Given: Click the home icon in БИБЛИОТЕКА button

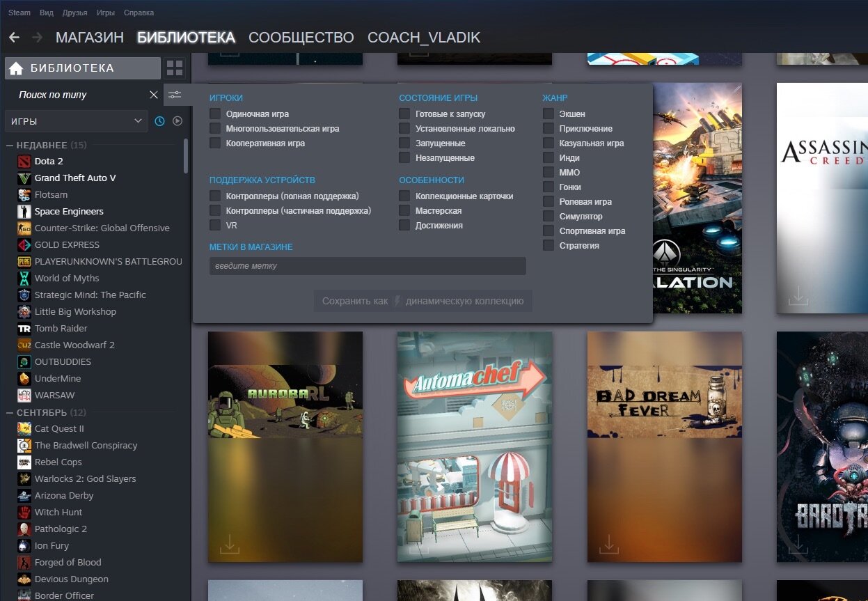Looking at the screenshot, I should point(16,68).
